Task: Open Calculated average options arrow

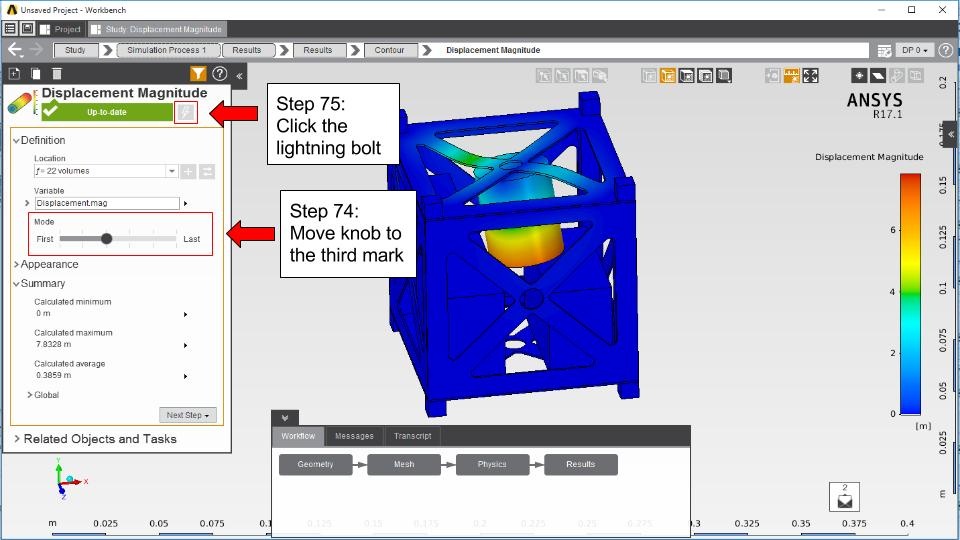Action: click(x=186, y=376)
